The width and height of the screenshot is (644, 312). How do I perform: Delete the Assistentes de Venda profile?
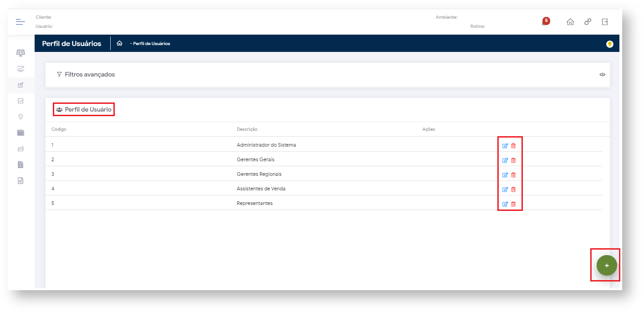(x=513, y=189)
